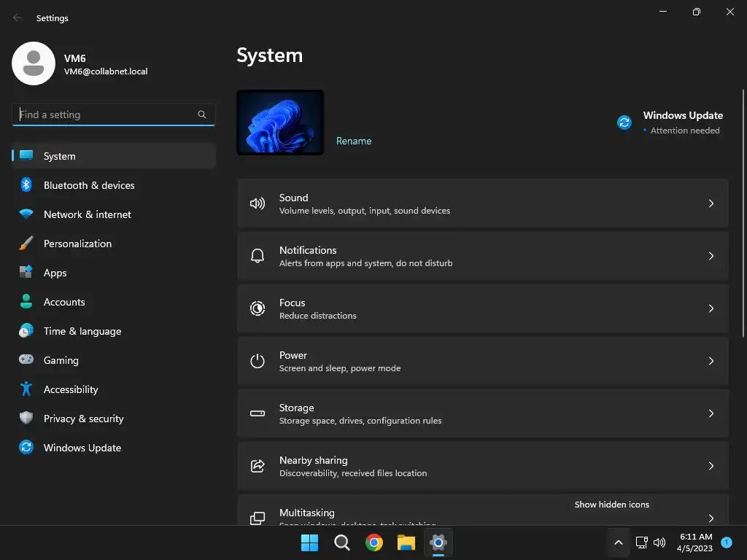This screenshot has width=747, height=560.
Task: Click the Notifications bell icon
Action: 258,256
